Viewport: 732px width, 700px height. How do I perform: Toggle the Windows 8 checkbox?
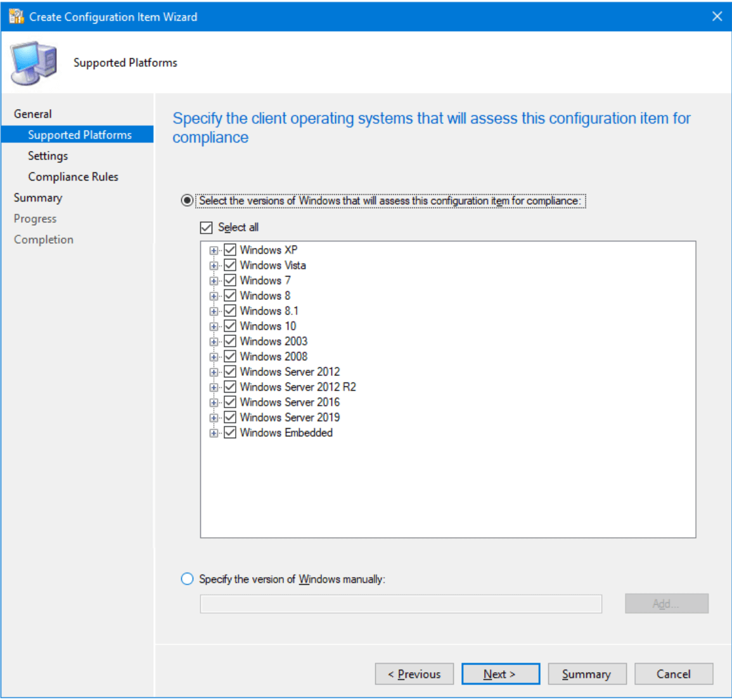coord(229,295)
